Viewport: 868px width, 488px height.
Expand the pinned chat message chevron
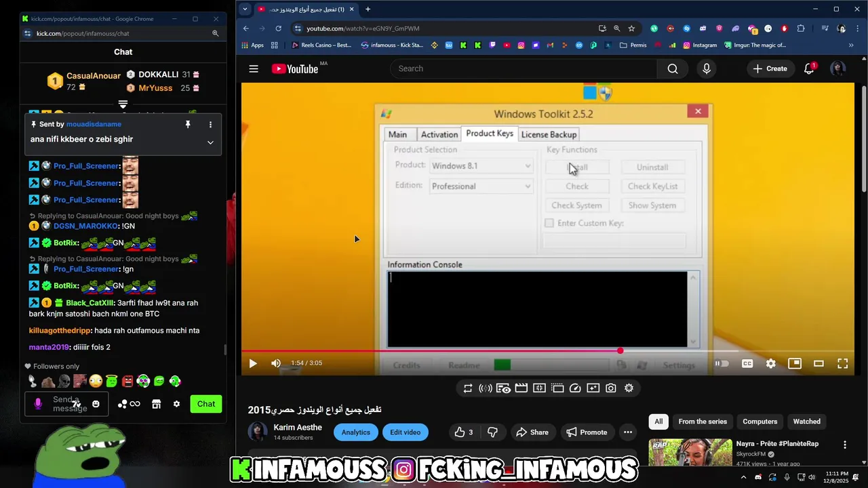210,142
